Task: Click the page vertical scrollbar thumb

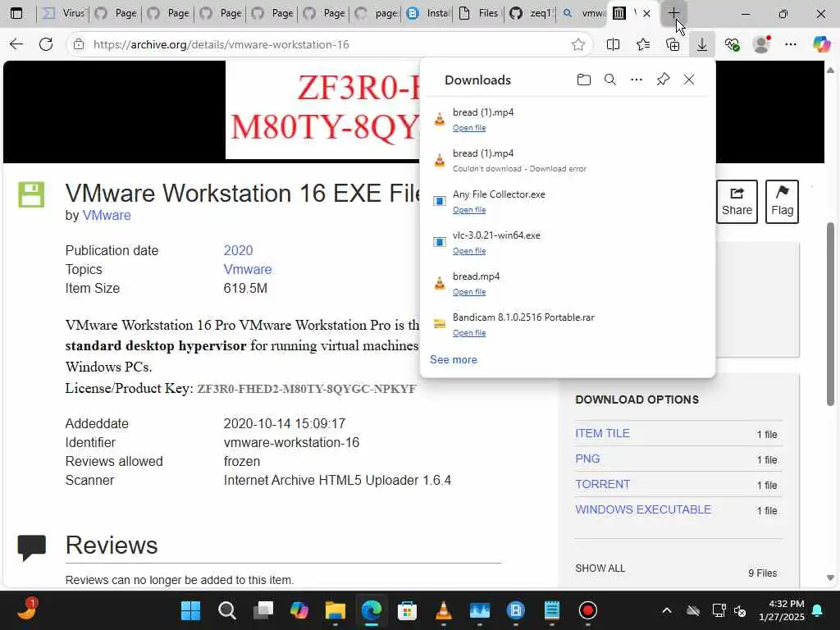Action: click(x=830, y=313)
